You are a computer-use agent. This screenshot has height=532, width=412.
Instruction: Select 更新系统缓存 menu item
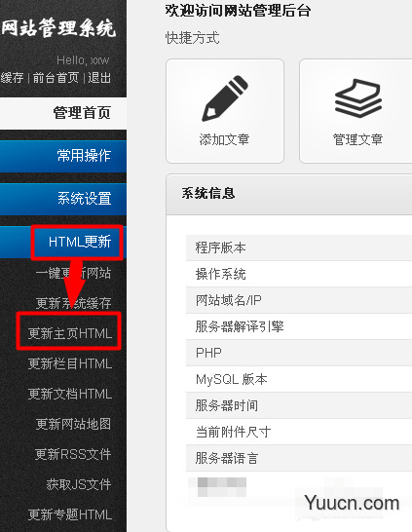point(73,303)
